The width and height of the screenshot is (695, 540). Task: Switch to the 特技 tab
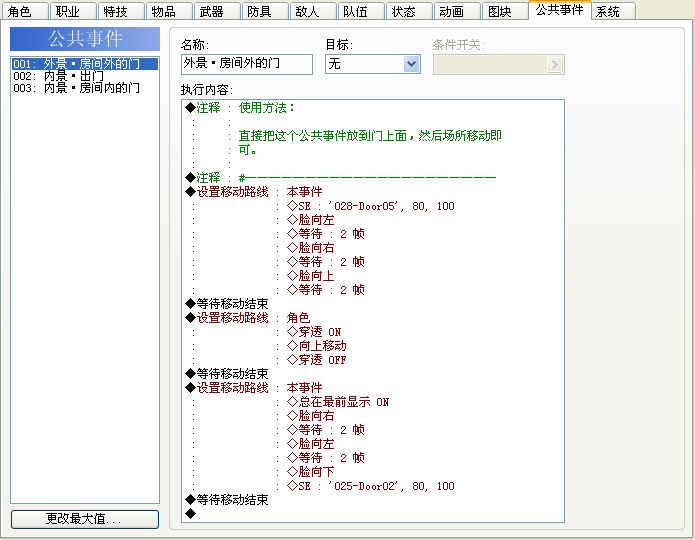point(121,11)
